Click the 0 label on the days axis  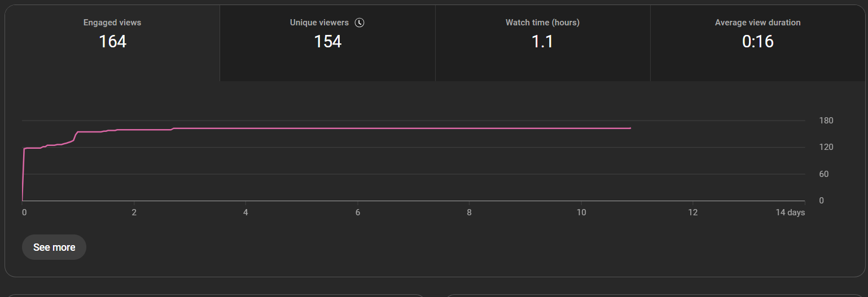24,212
